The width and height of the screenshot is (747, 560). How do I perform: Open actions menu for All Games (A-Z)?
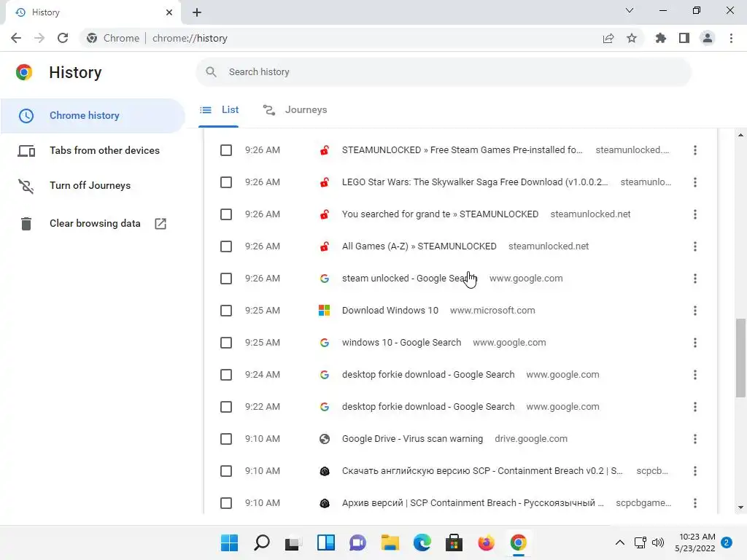click(695, 246)
